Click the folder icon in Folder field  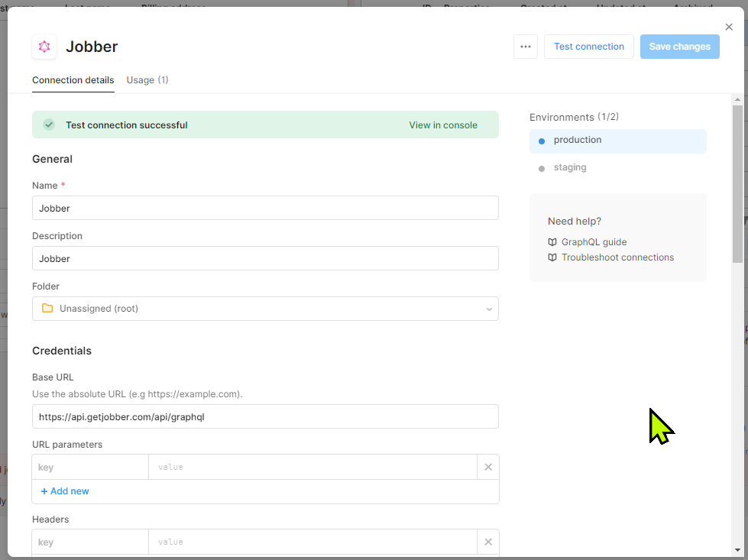pyautogui.click(x=47, y=309)
